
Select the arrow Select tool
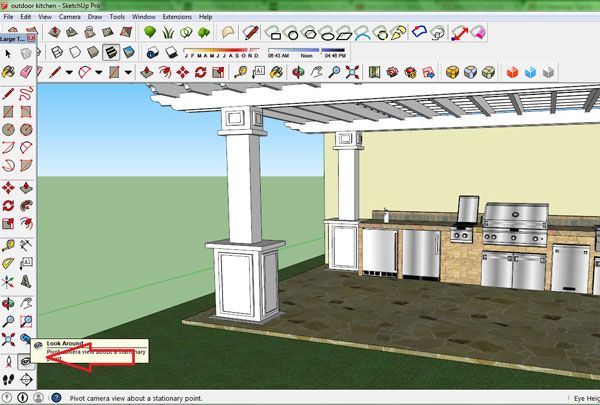9,53
